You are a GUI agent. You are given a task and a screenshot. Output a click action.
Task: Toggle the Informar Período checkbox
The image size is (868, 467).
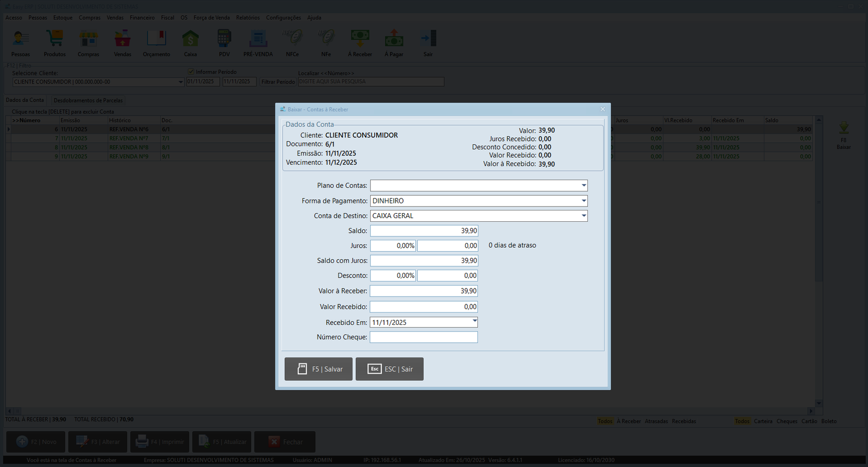click(191, 72)
